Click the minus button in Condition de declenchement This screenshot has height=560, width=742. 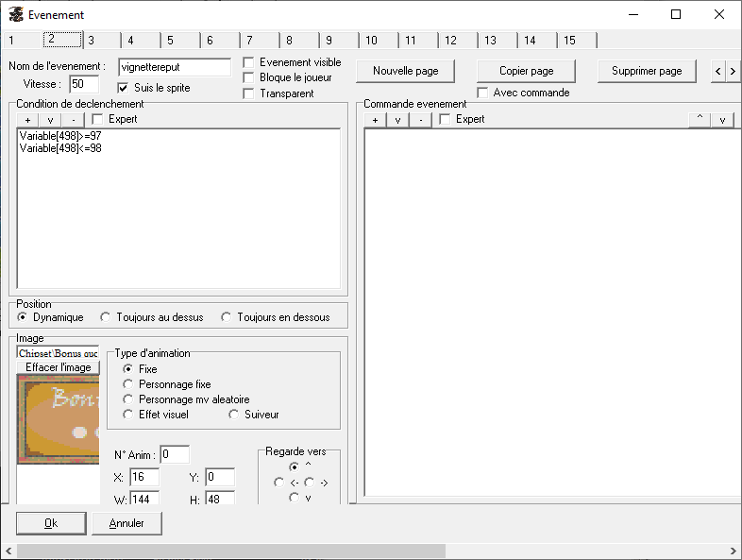[x=73, y=120]
